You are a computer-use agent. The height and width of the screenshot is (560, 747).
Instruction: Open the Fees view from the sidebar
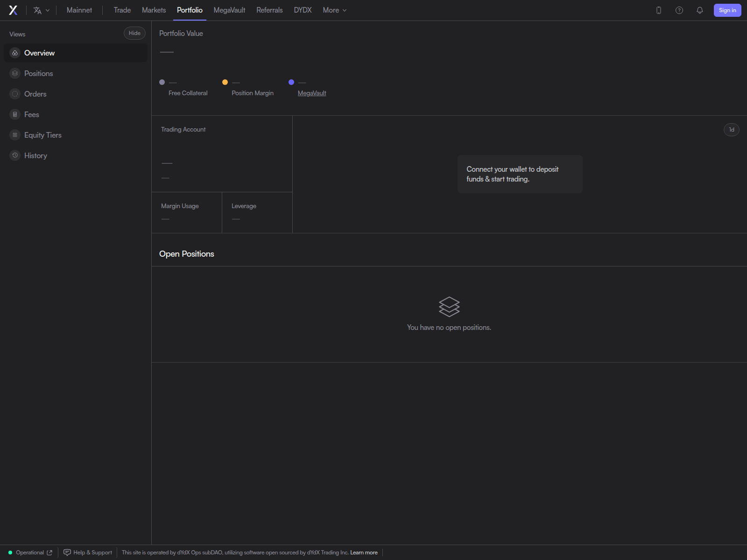(32, 114)
